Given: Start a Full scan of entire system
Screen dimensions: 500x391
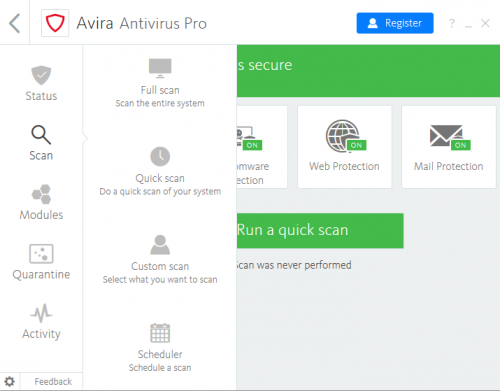Looking at the screenshot, I should point(160,83).
